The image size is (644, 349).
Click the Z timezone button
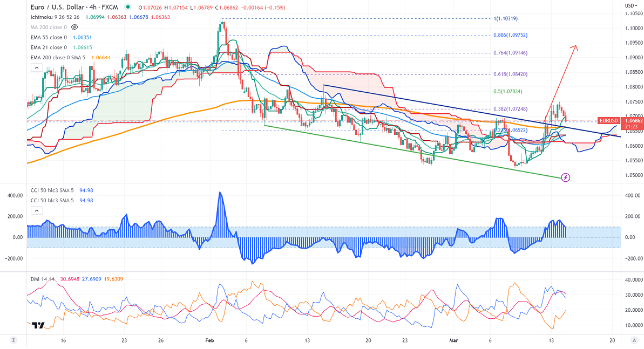[x=13, y=340]
